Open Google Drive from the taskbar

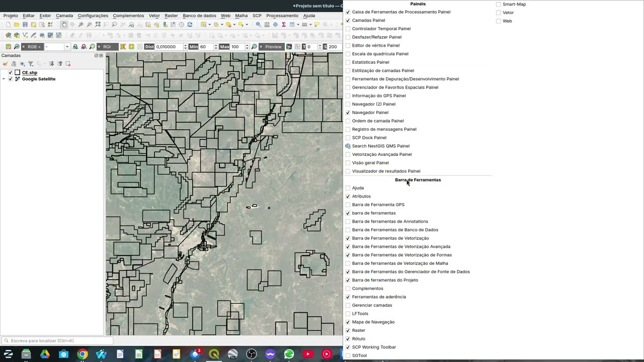45,354
